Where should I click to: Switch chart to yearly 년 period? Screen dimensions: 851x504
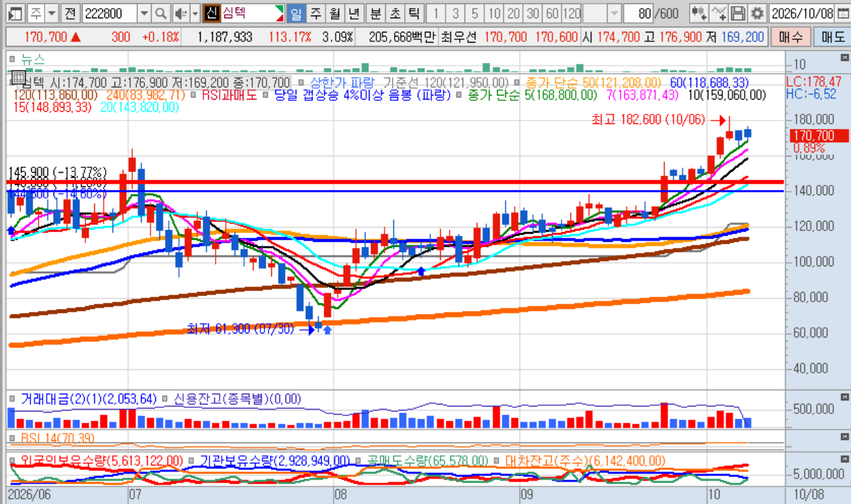(x=353, y=13)
